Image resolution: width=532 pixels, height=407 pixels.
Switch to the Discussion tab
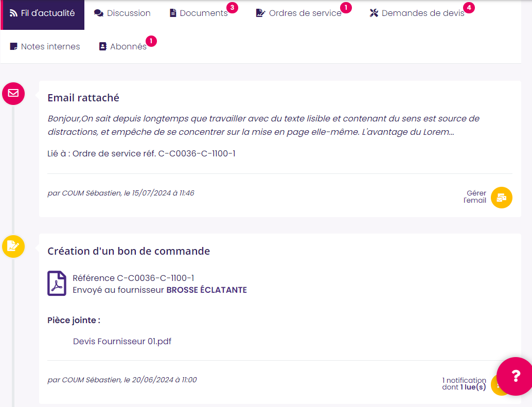122,13
